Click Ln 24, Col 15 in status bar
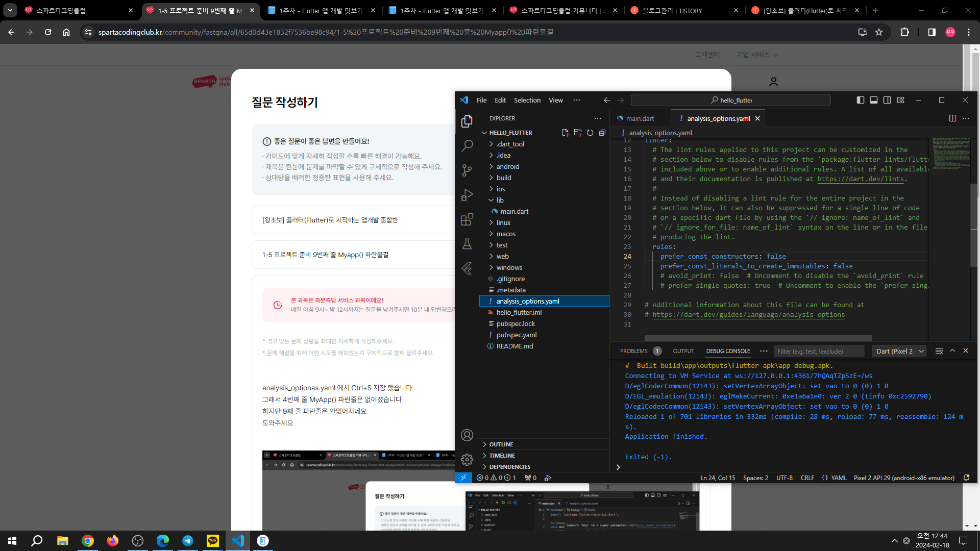980x551 pixels. click(x=718, y=478)
